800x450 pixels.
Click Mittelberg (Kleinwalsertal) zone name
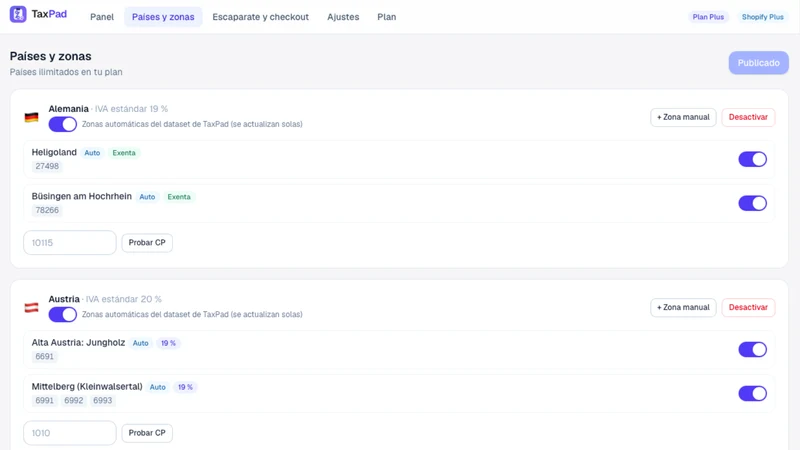(x=87, y=386)
